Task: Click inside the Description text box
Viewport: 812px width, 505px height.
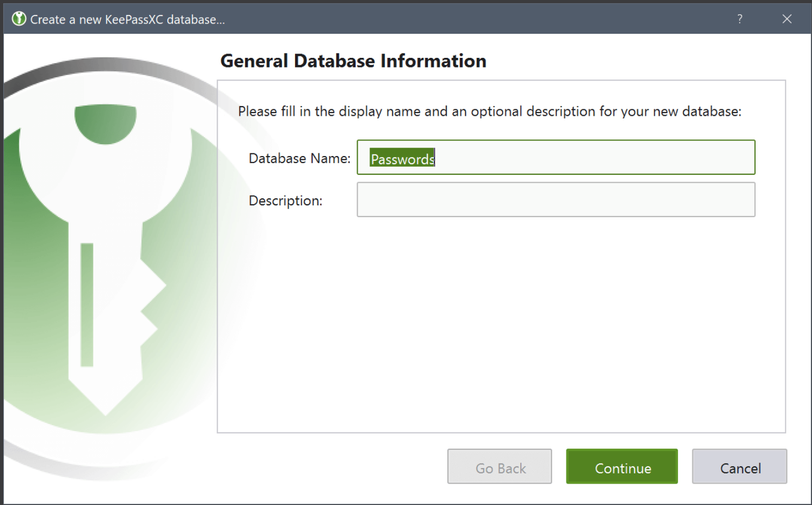Action: pos(556,199)
